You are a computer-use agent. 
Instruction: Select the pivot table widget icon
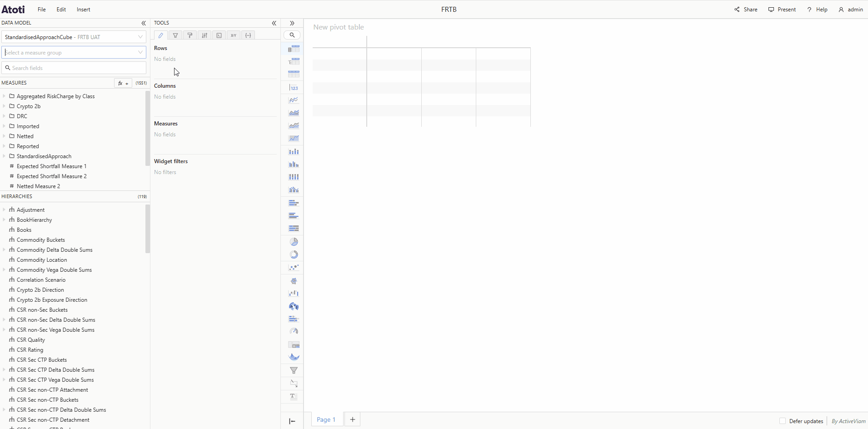294,49
